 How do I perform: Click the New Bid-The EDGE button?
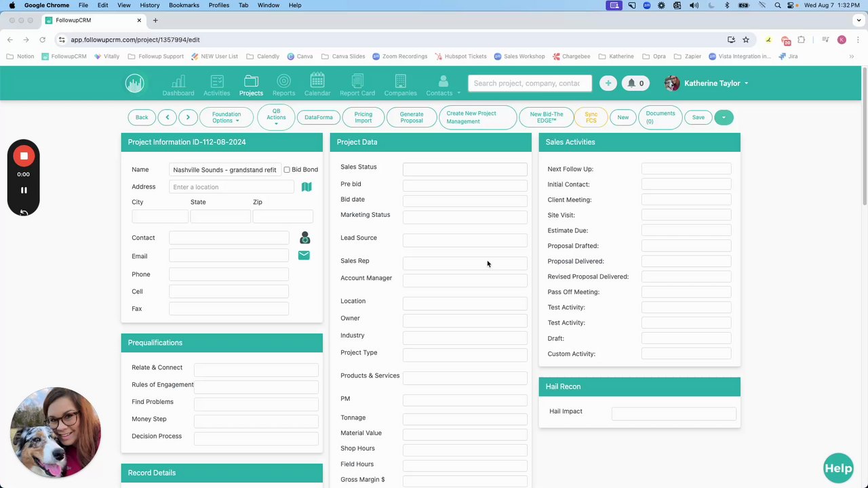(x=547, y=117)
